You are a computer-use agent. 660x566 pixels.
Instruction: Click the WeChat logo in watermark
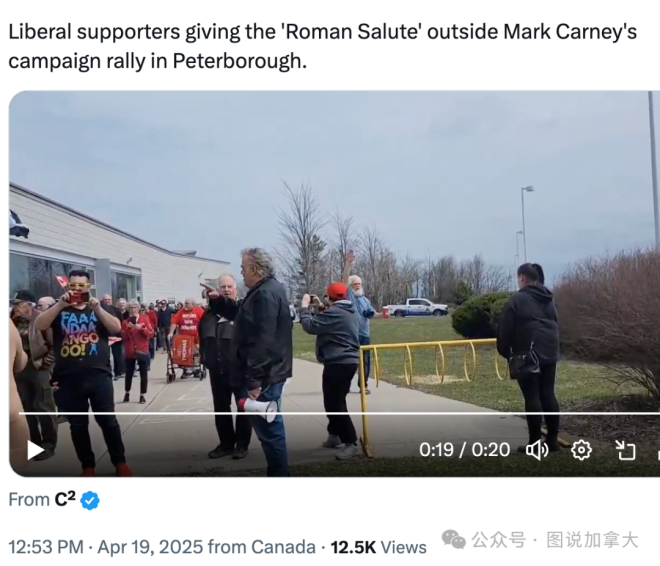453,539
